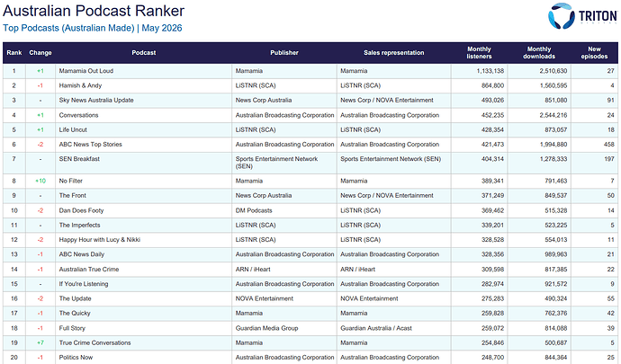
Task: Select 'ABC News Top Stories' podcast name
Action: [x=91, y=145]
